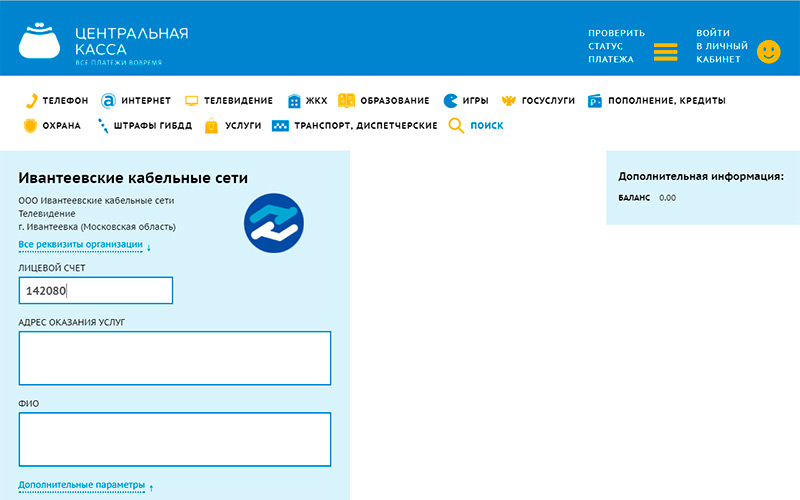Viewport: 800px width, 500px height.
Task: Click the shopping bag Услуги icon
Action: click(x=211, y=126)
